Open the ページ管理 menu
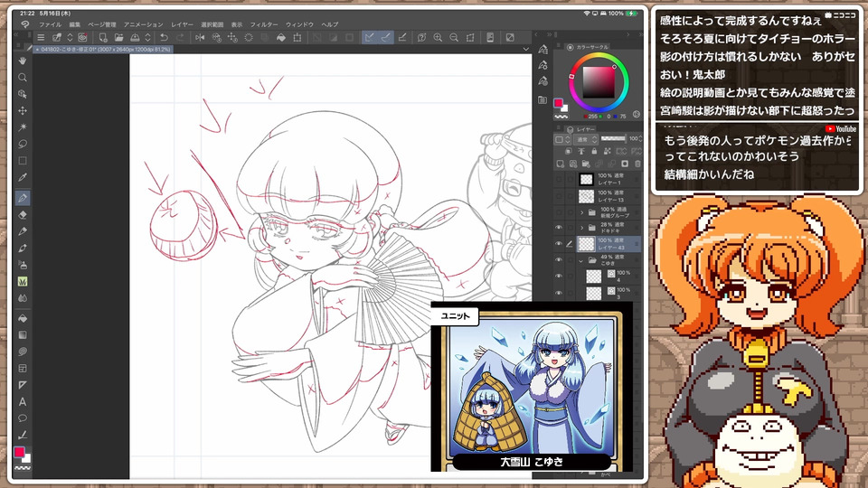This screenshot has width=868, height=488. point(102,24)
